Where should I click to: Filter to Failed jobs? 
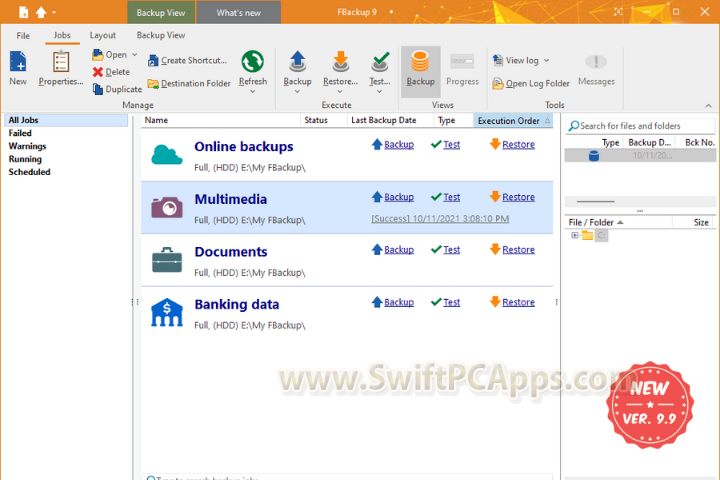[20, 133]
